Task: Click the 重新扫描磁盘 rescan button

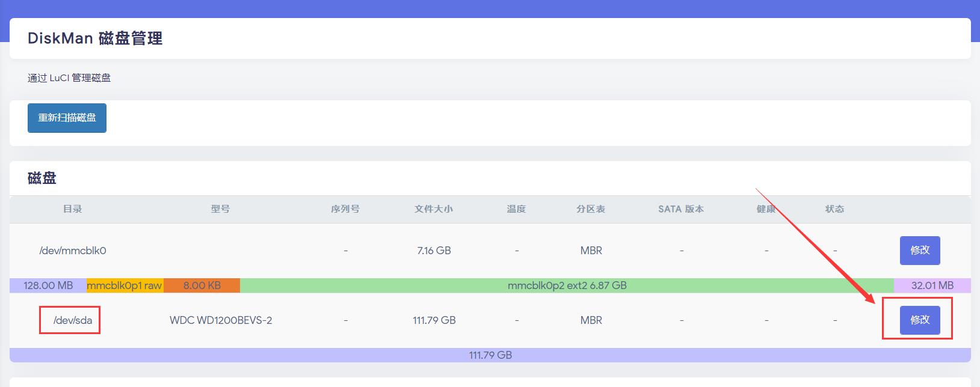Action: click(67, 118)
